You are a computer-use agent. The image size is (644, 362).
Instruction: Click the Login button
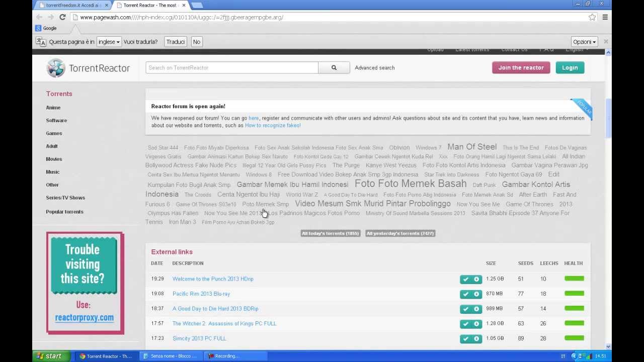point(570,67)
